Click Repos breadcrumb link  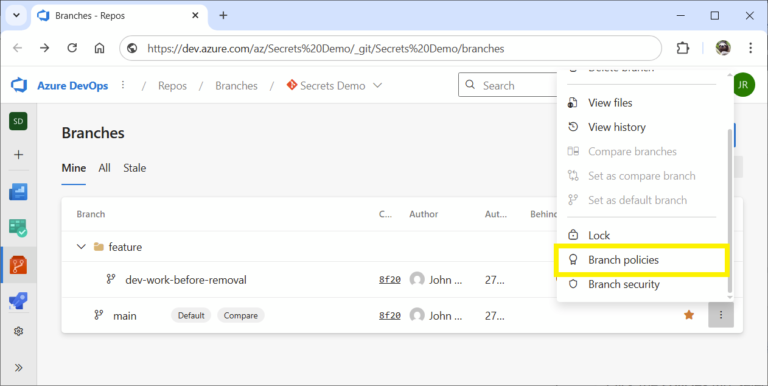[172, 86]
